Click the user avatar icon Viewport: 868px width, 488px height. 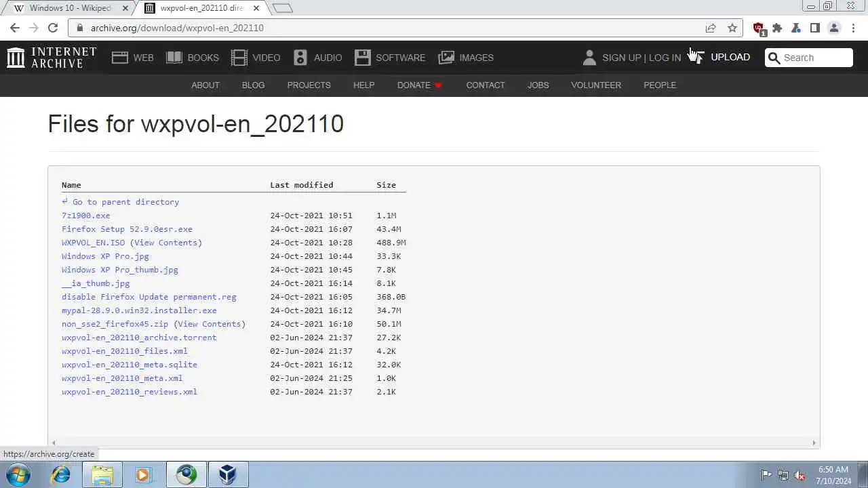(x=589, y=58)
